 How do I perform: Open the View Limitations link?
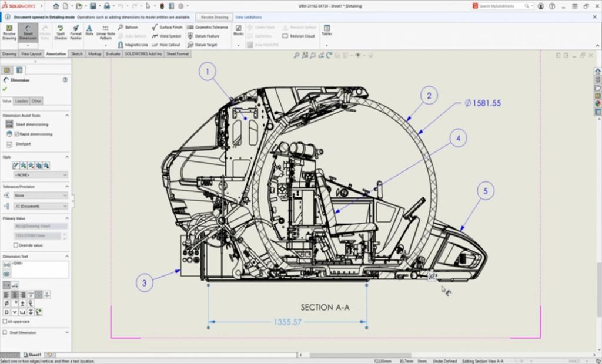pos(249,17)
